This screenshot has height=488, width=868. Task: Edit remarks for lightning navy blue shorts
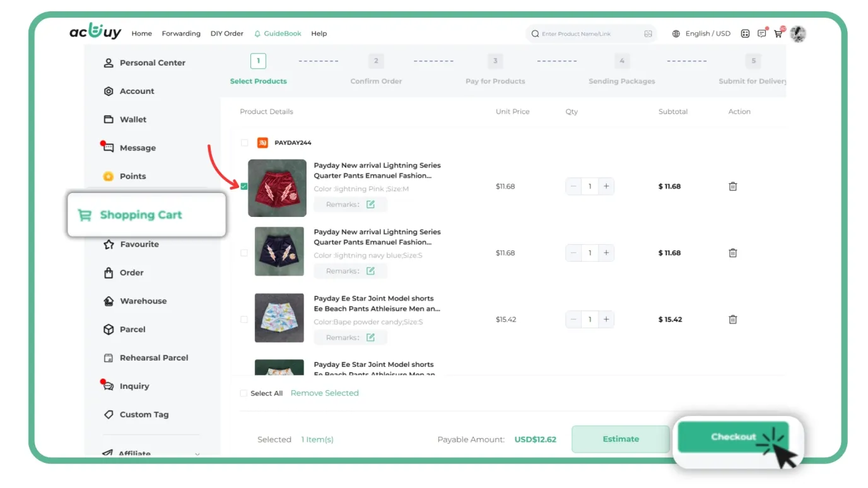370,271
